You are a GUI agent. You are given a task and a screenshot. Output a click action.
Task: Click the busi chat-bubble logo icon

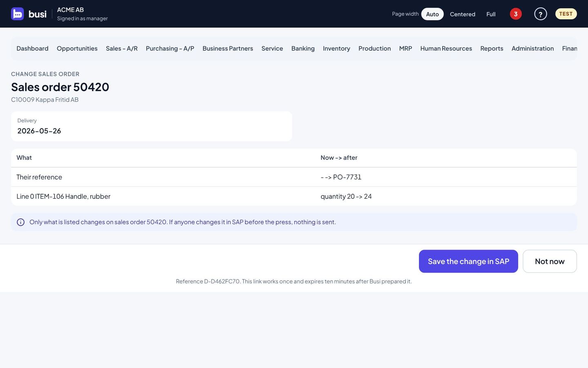click(x=18, y=14)
